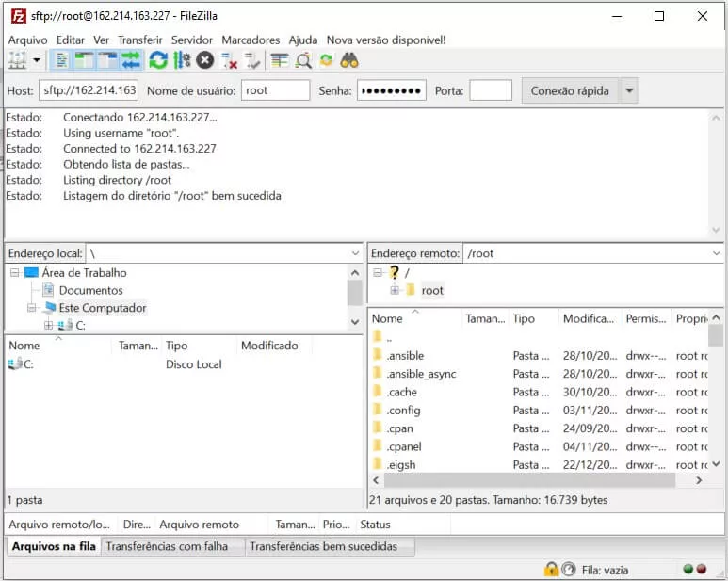This screenshot has width=728, height=581.
Task: Click remote list scroll right arrow
Action: coord(699,480)
